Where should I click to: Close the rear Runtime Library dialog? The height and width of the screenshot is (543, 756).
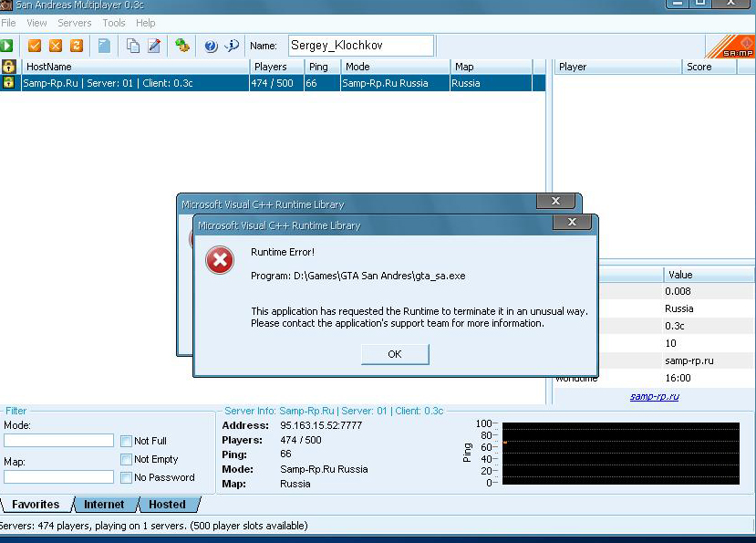tap(556, 202)
